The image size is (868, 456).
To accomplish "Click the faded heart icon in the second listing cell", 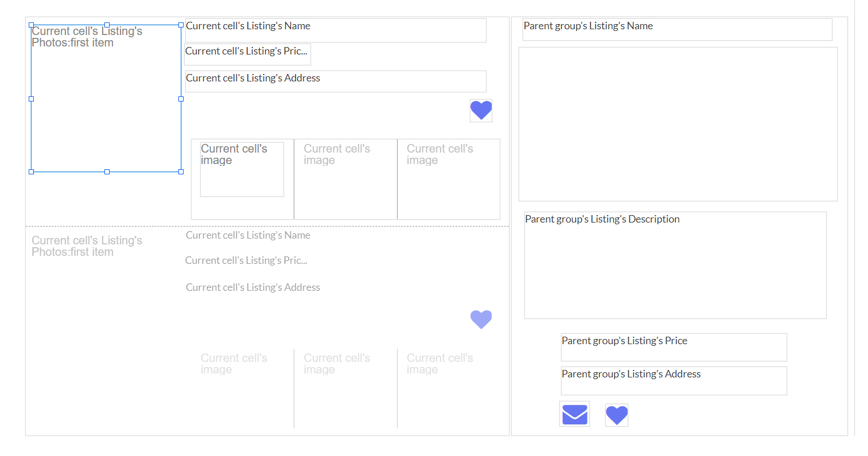I will pyautogui.click(x=481, y=319).
